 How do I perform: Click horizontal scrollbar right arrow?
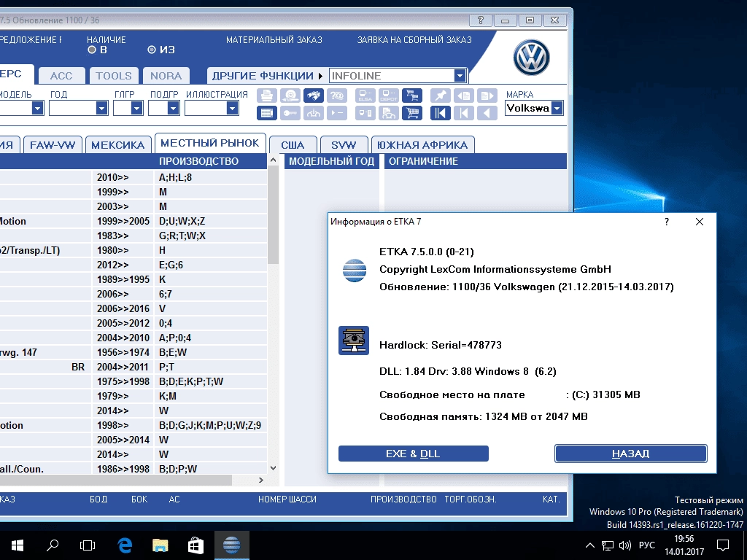click(x=261, y=480)
